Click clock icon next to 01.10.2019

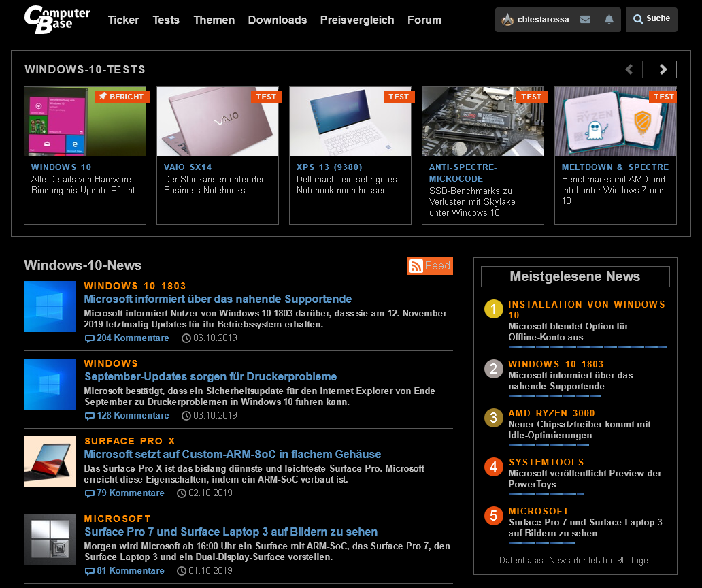coord(182,571)
